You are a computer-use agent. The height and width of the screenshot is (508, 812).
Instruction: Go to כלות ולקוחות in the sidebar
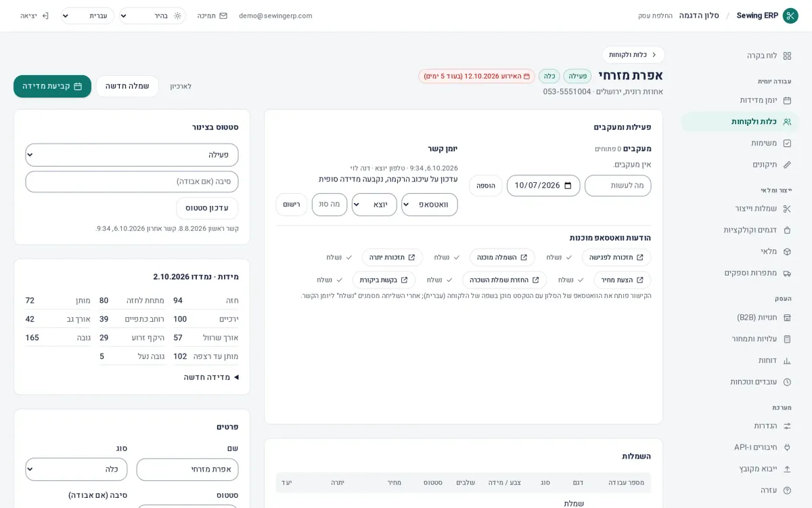click(740, 122)
